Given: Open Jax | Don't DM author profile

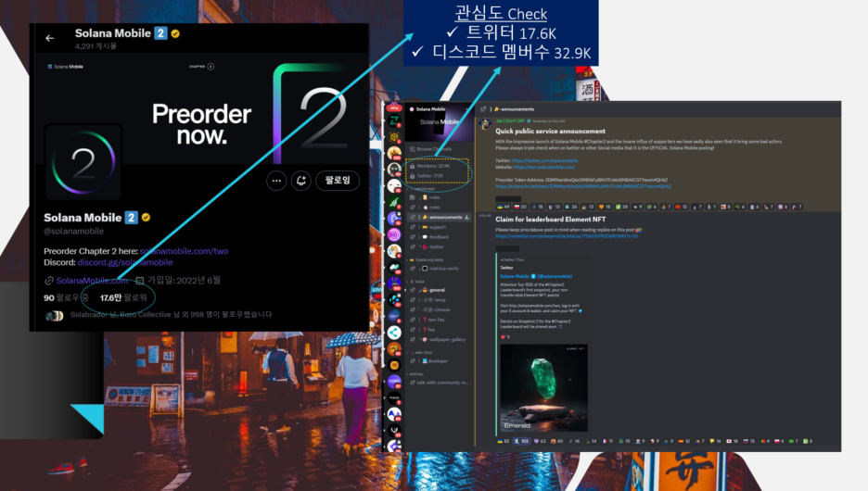Looking at the screenshot, I should pos(509,120).
